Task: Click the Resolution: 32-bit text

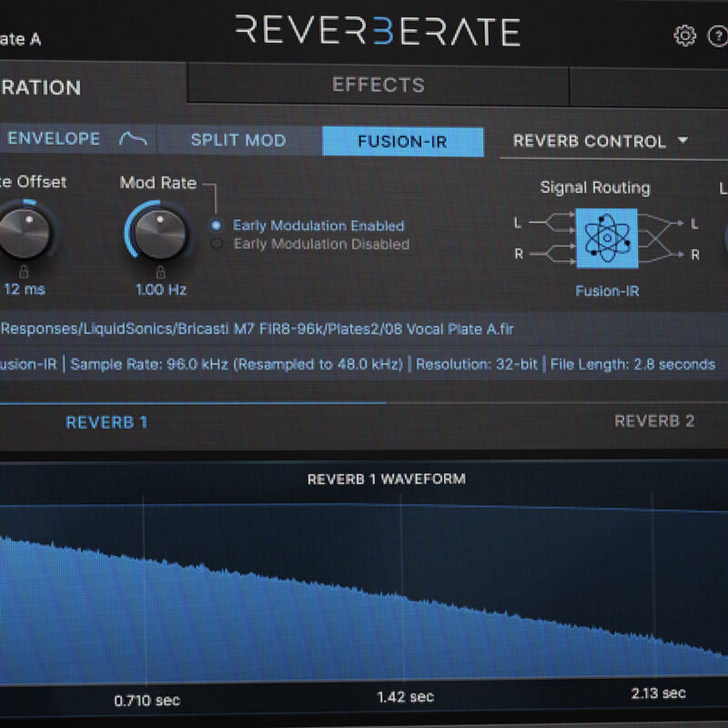Action: click(x=477, y=365)
